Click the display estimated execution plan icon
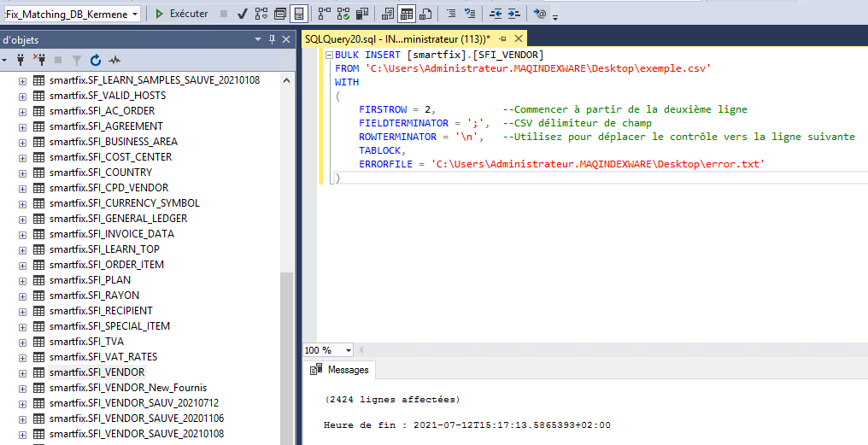The image size is (868, 445). [x=261, y=14]
